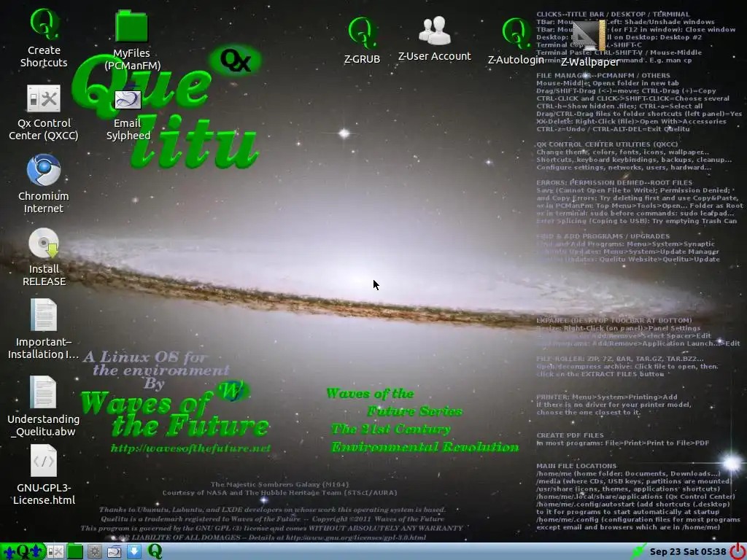
Task: Select the Install RELEASE disc icon
Action: [44, 244]
